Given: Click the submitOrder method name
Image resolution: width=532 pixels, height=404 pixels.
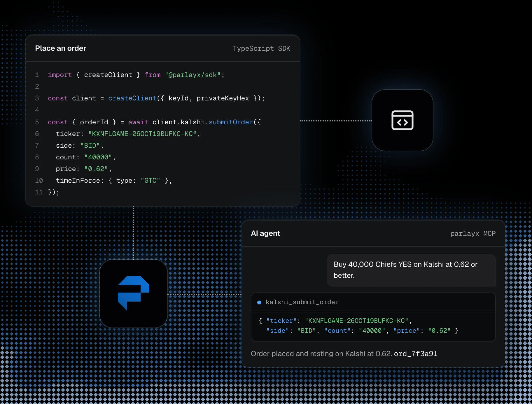Looking at the screenshot, I should click(x=231, y=122).
